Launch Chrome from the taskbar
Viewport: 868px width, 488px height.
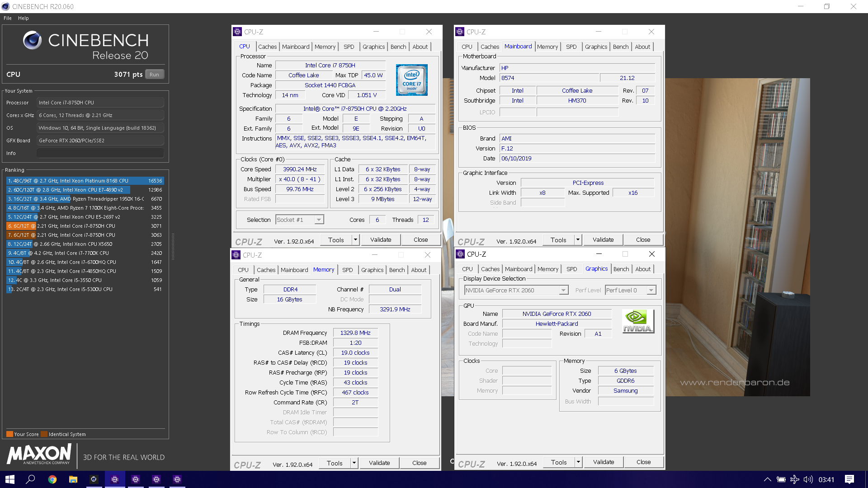click(x=52, y=479)
